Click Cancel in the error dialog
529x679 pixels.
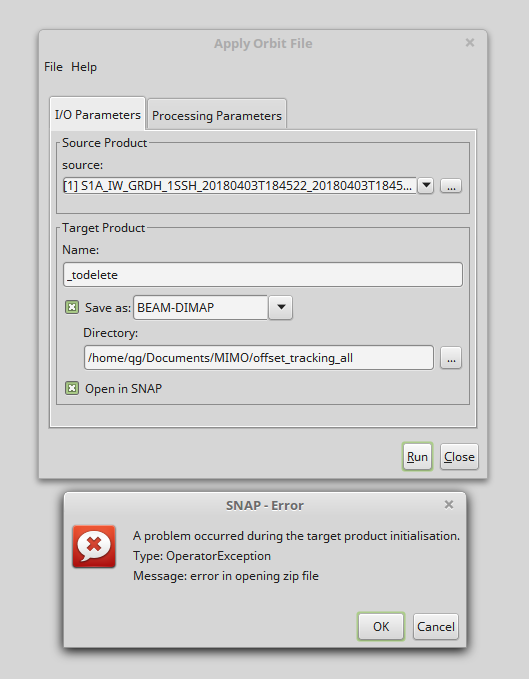click(x=435, y=627)
